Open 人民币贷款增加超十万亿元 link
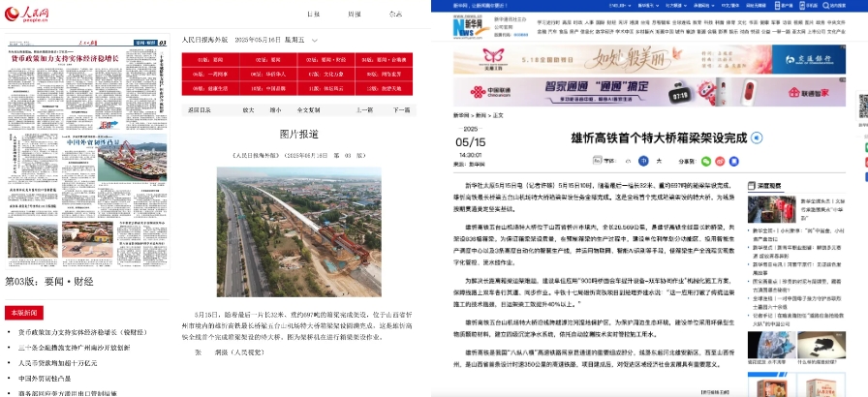This screenshot has width=868, height=397. point(57,363)
